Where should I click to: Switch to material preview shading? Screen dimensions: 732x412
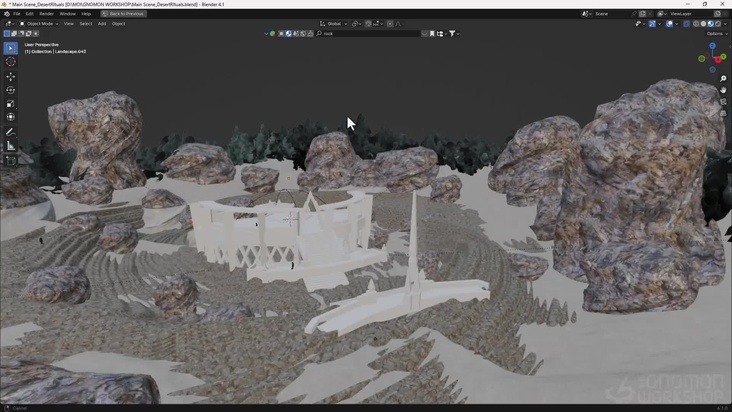point(711,23)
